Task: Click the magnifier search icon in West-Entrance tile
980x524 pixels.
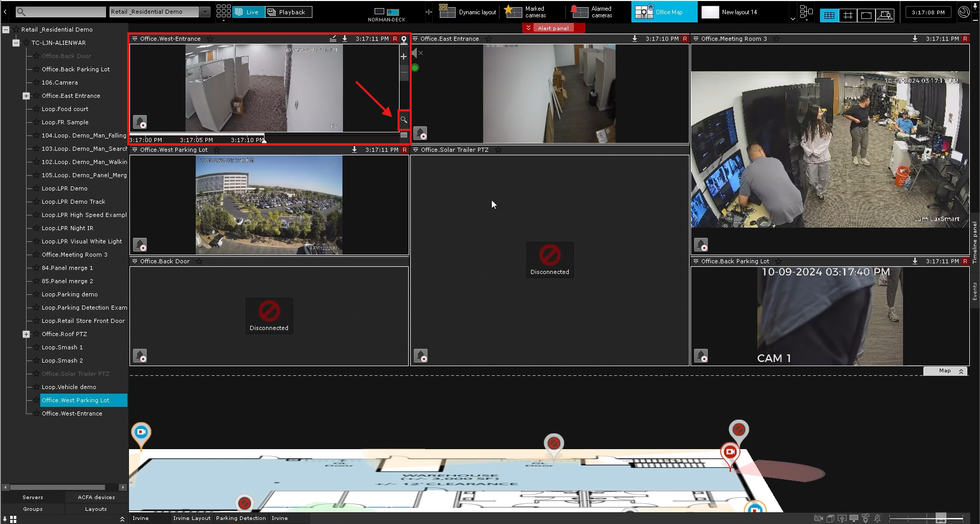Action: tap(404, 120)
